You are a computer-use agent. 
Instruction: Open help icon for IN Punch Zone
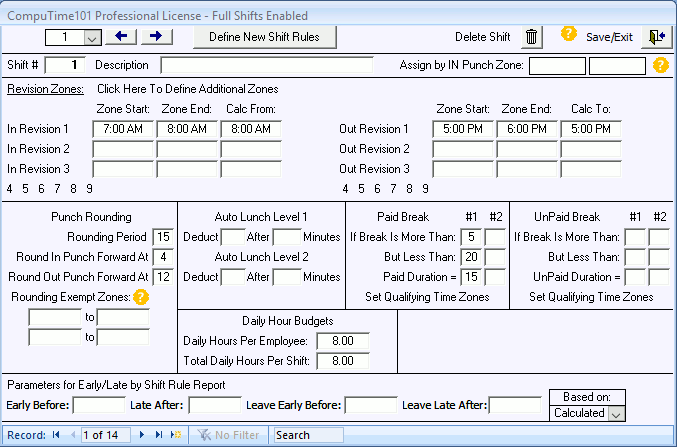tap(661, 65)
